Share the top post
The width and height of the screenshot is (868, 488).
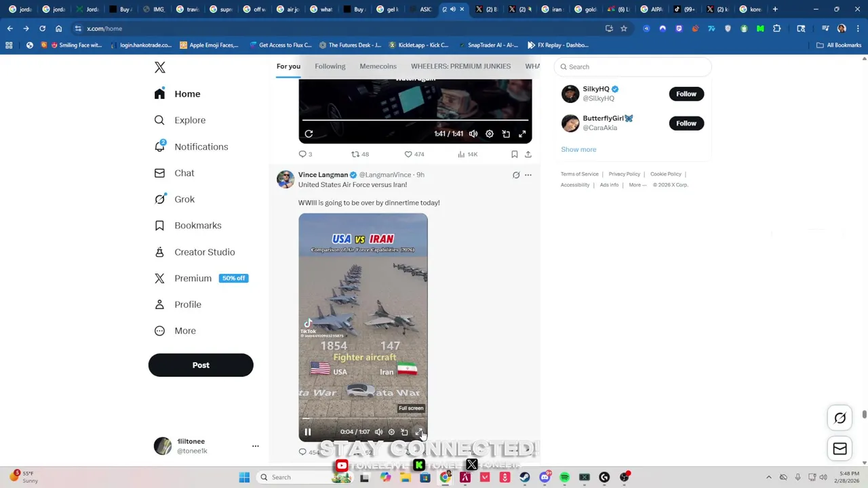(x=528, y=154)
